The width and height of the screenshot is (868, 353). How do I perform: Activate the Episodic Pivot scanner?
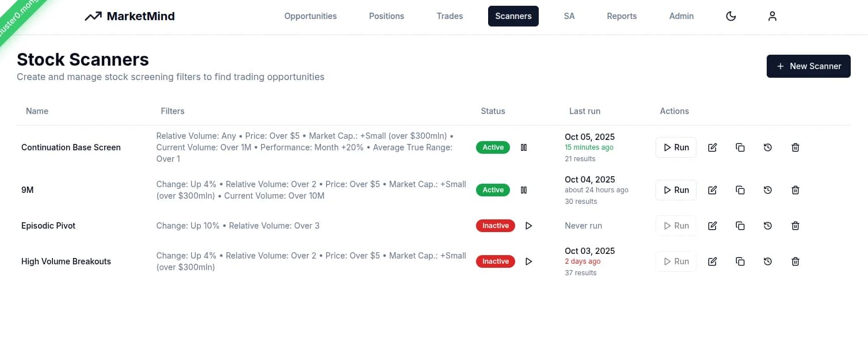pyautogui.click(x=529, y=226)
